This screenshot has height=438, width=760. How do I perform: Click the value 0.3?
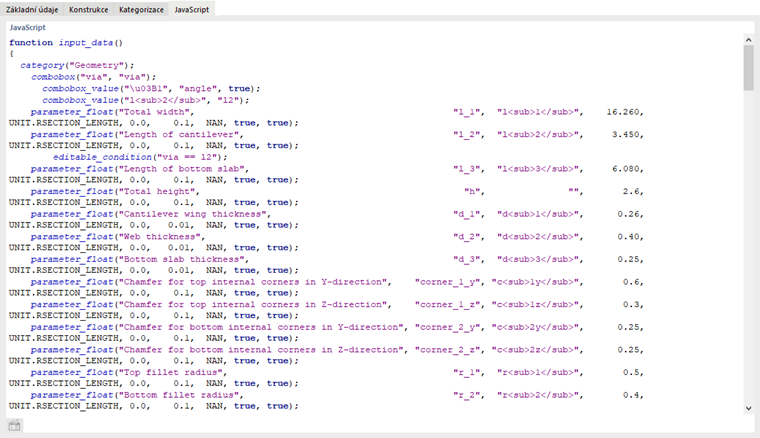tap(631, 304)
